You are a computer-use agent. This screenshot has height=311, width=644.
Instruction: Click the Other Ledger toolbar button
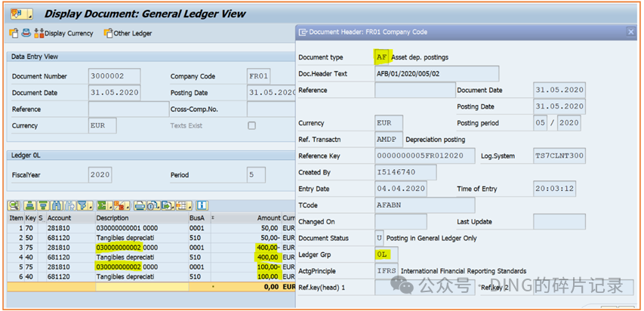(128, 33)
